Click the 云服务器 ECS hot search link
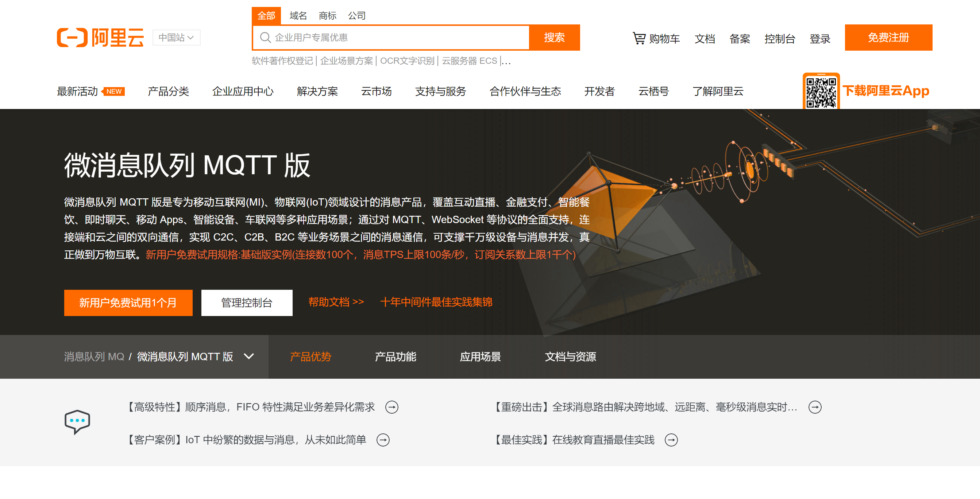Viewport: 980px width, 499px height. tap(470, 61)
